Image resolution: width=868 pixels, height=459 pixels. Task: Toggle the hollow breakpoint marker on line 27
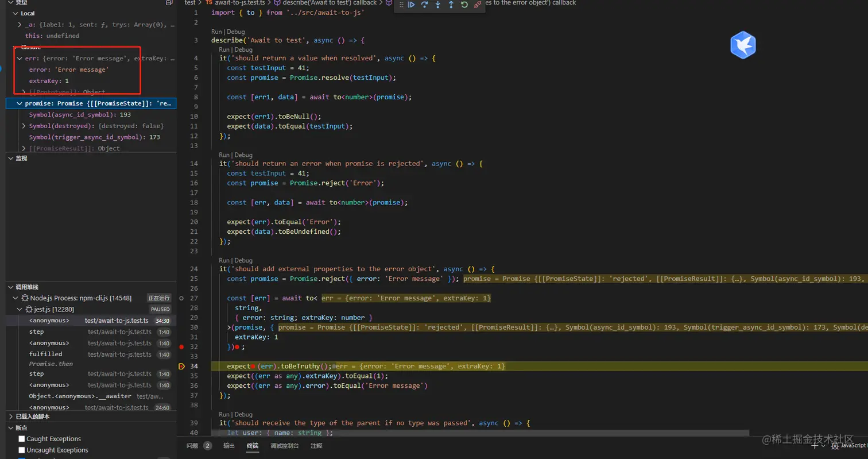click(182, 298)
